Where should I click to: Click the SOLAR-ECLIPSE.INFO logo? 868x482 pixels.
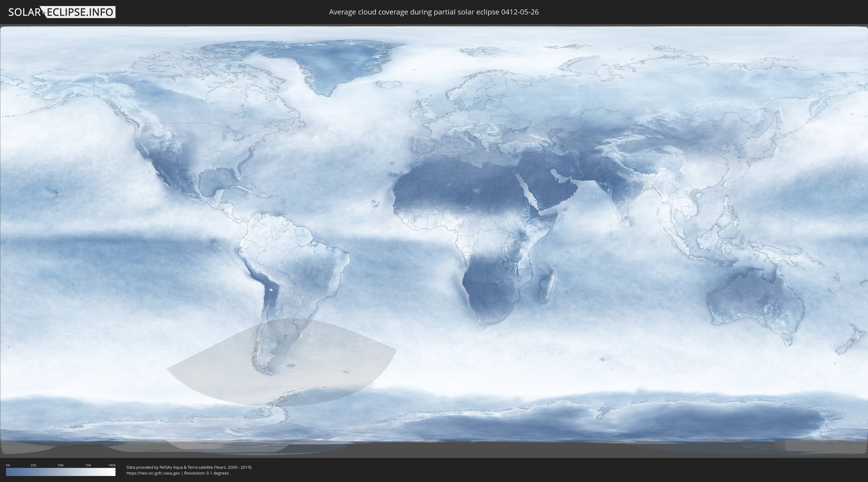[x=62, y=12]
